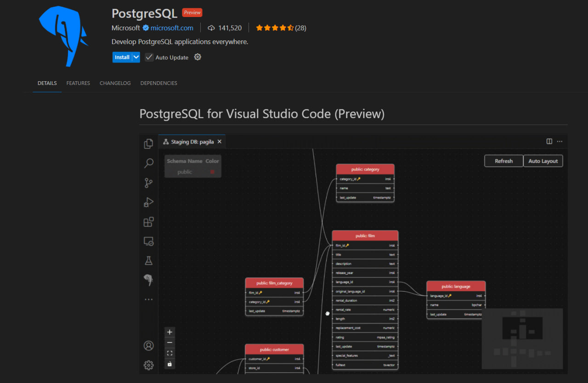Click the rental_duration row in film table
This screenshot has height=383, width=588.
click(x=365, y=300)
